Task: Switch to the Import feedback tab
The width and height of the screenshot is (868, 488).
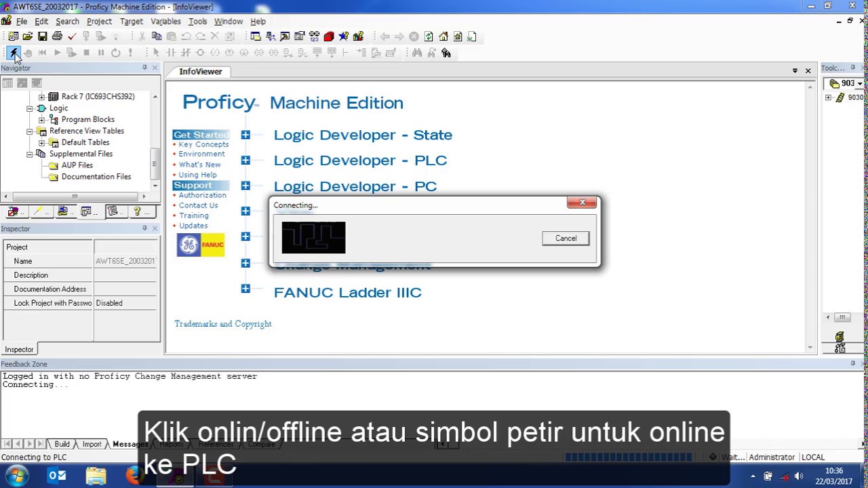Action: (x=92, y=444)
